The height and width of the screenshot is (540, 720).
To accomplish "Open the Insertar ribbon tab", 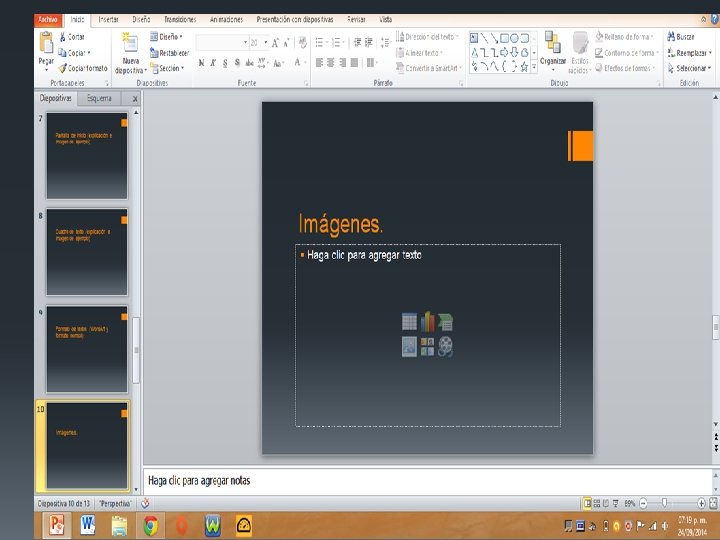I will 108,19.
